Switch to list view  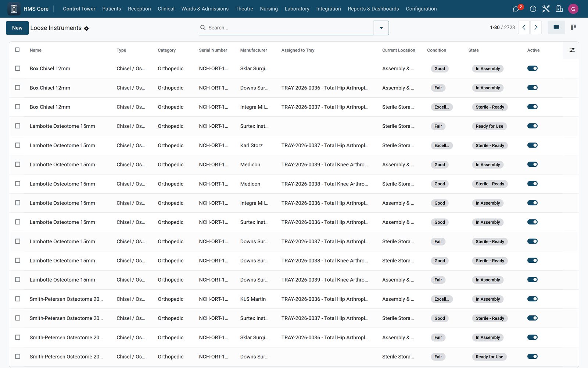pos(556,27)
